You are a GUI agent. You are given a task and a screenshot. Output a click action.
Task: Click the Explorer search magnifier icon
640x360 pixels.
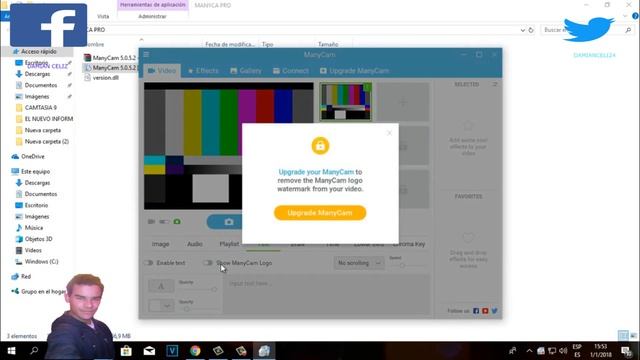628,30
